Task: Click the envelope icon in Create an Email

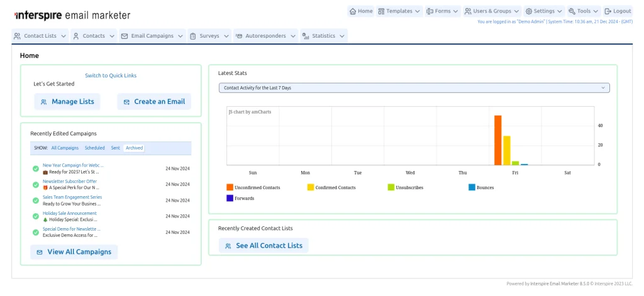Action: tap(126, 102)
